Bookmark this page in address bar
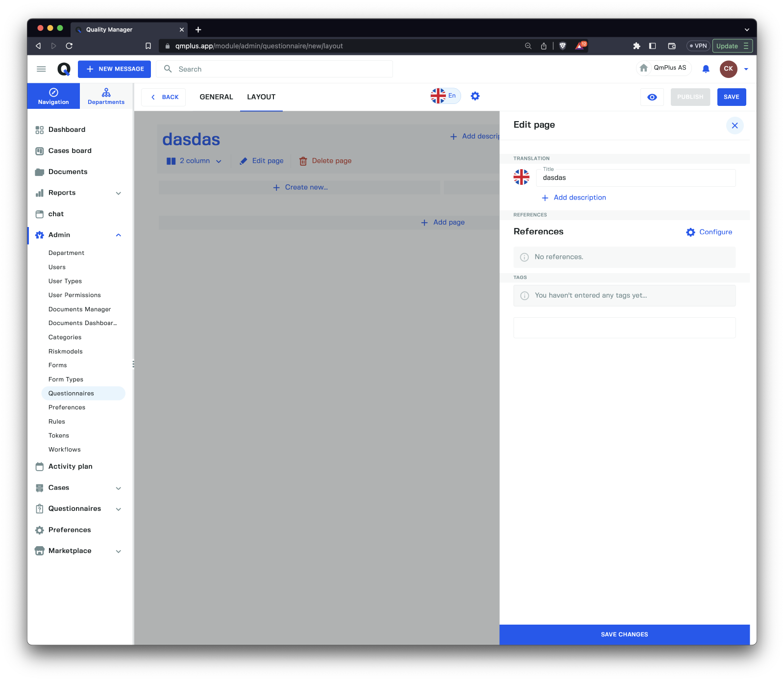The height and width of the screenshot is (681, 784). point(148,46)
